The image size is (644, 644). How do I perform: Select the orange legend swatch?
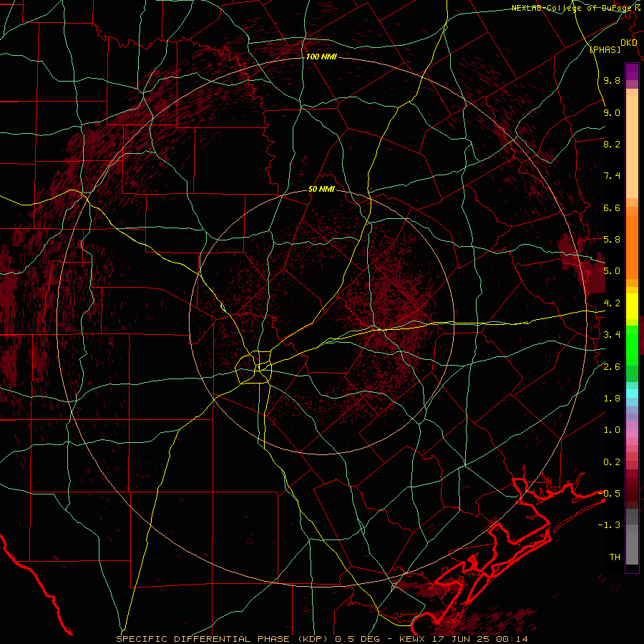pos(632,248)
